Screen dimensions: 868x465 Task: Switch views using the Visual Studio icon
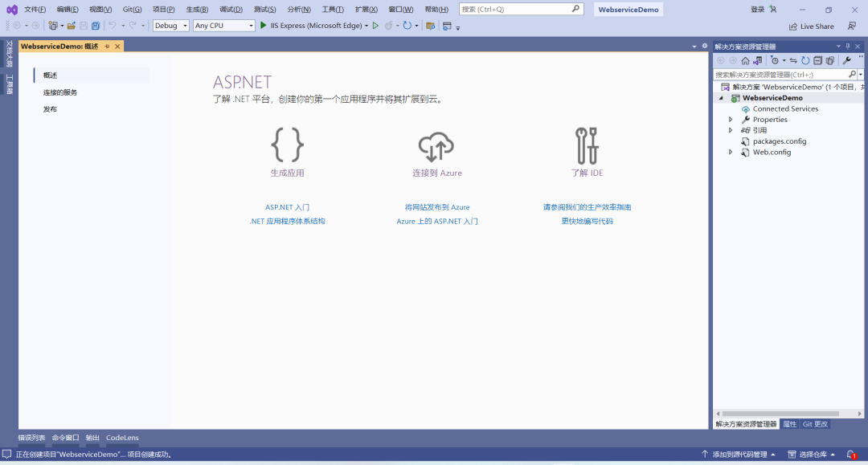click(757, 60)
